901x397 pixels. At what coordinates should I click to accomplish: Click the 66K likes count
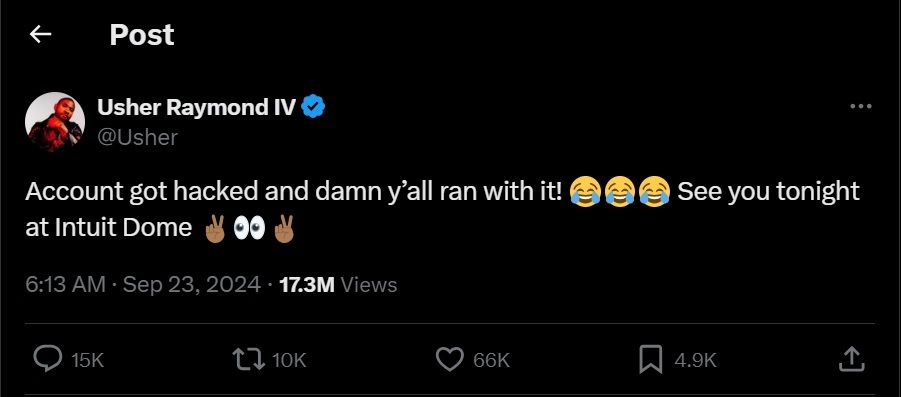coord(491,361)
